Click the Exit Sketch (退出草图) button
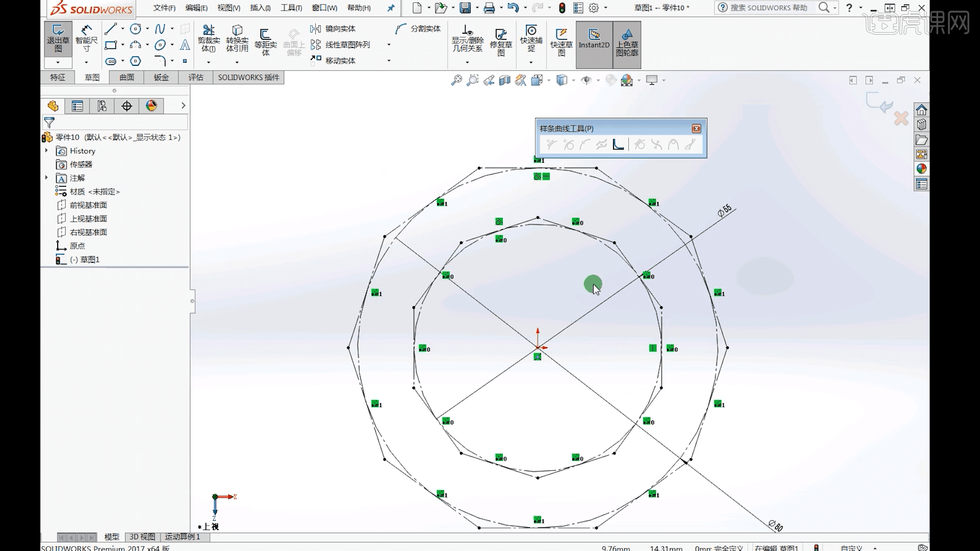Image resolution: width=980 pixels, height=551 pixels. tap(58, 38)
